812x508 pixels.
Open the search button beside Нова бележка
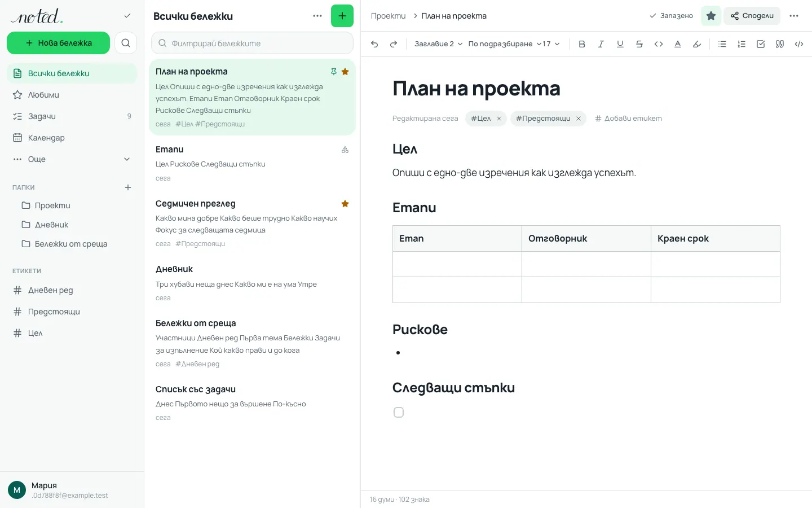[x=126, y=43]
